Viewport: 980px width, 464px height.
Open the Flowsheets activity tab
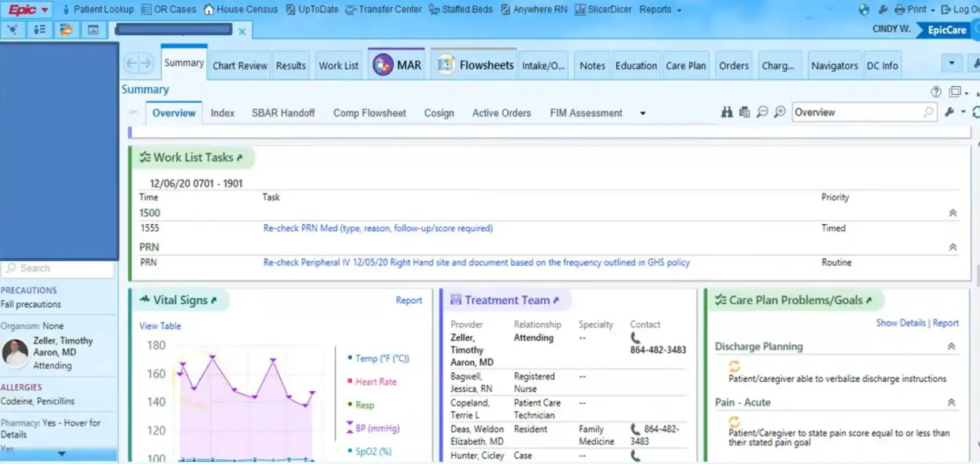[x=475, y=65]
